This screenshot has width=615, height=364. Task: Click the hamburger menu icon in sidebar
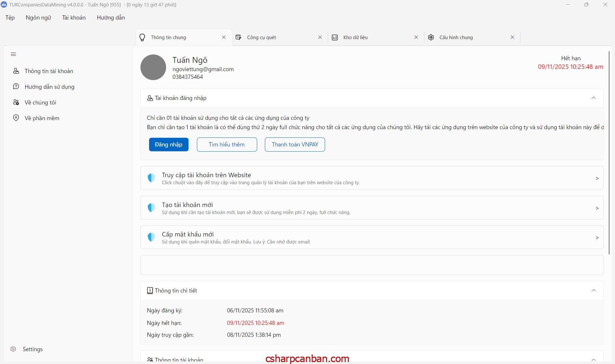(x=13, y=54)
